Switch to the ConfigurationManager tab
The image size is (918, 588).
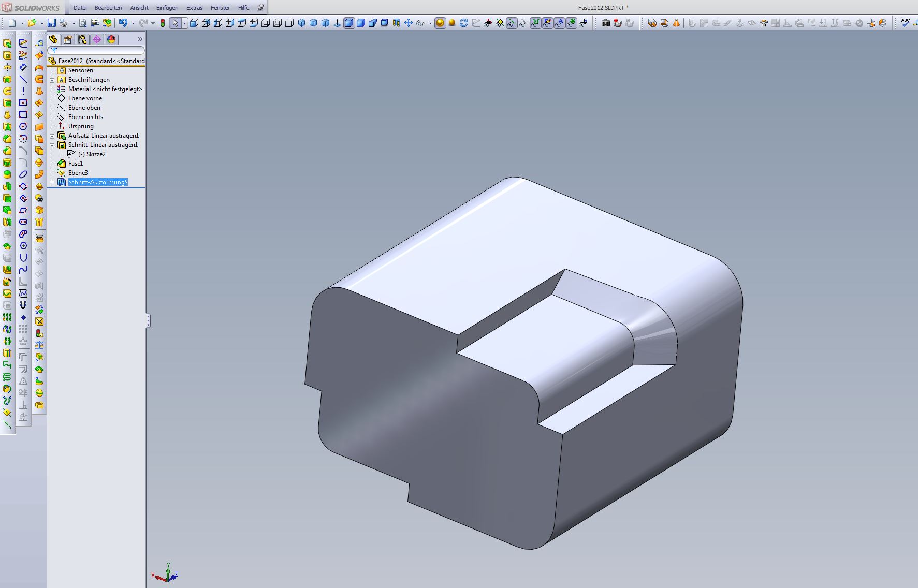[x=82, y=39]
